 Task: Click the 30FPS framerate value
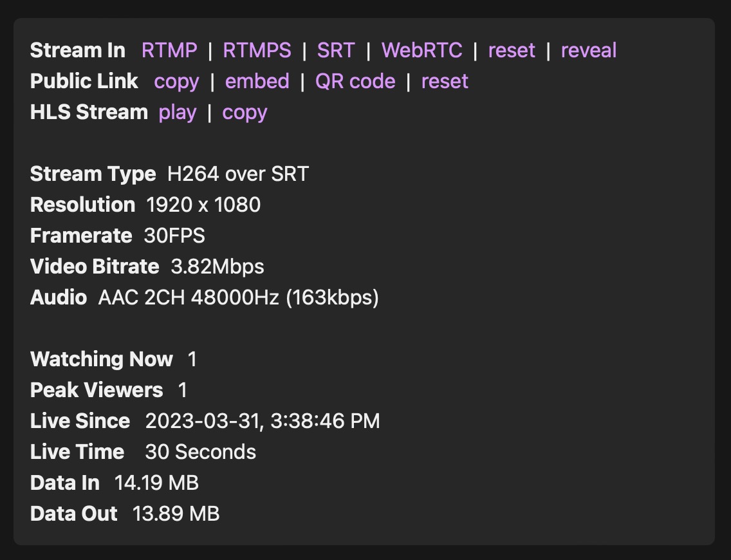[174, 236]
